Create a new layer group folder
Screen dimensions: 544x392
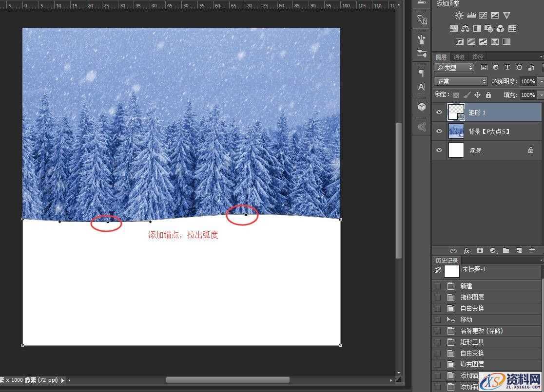pyautogui.click(x=506, y=250)
